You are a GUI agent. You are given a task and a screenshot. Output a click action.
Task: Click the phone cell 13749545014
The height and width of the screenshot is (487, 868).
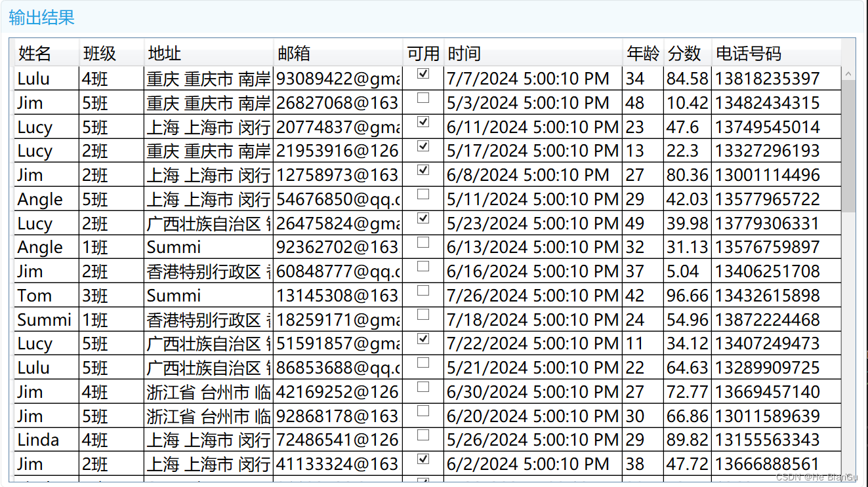[776, 127]
